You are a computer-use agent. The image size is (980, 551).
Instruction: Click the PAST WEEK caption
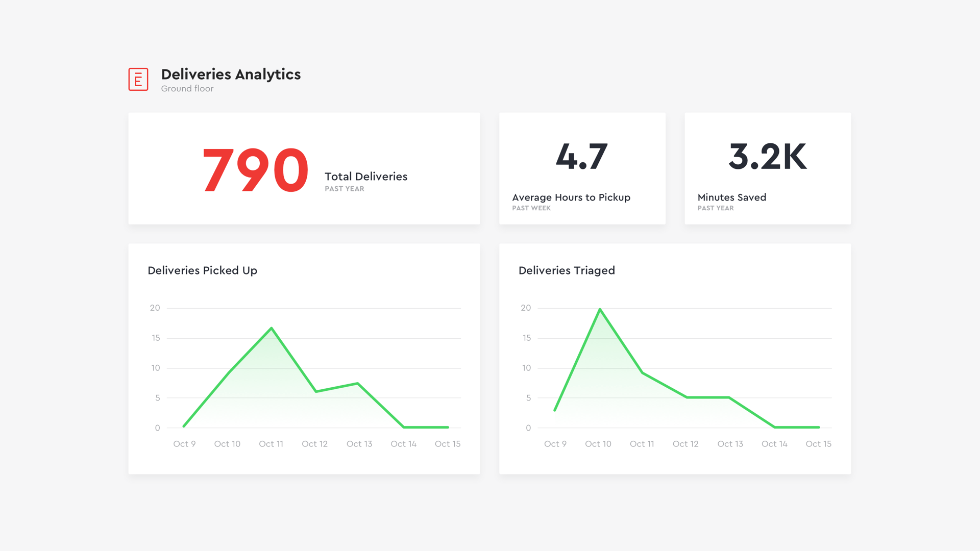click(531, 208)
